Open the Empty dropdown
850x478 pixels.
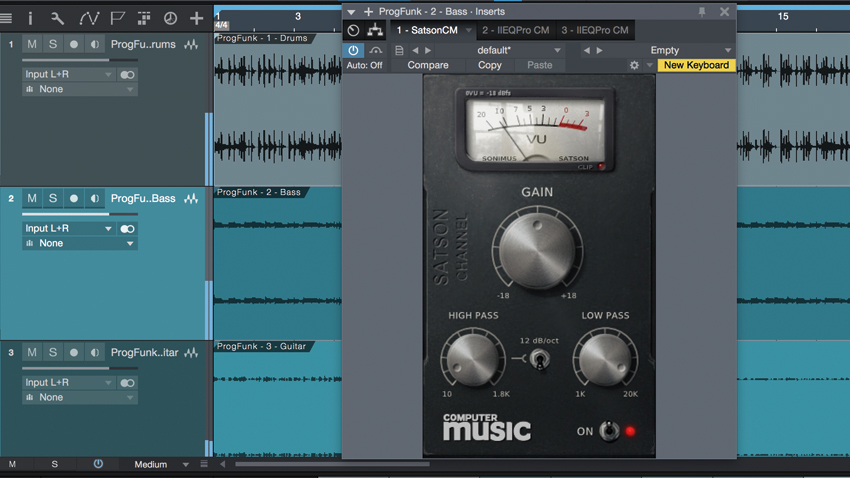[x=670, y=50]
